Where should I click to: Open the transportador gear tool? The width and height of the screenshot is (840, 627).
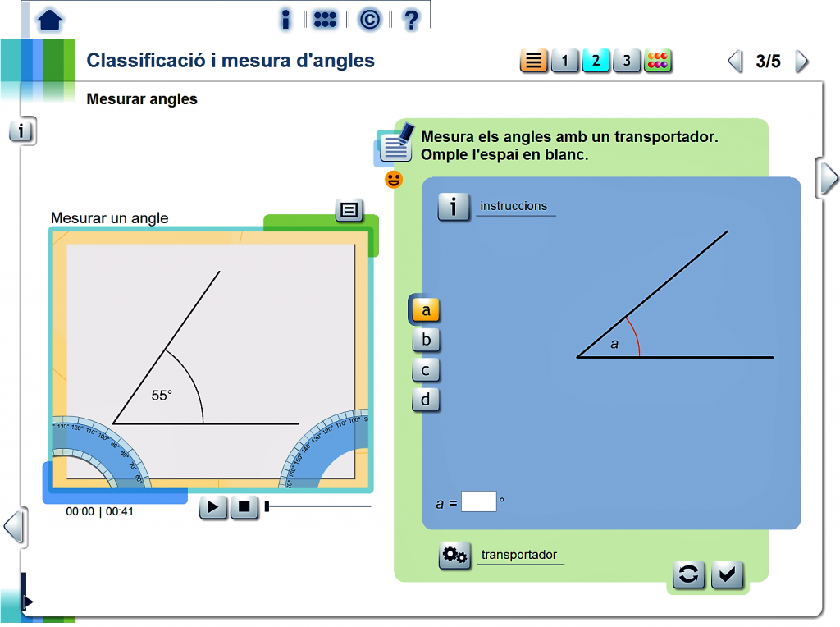pos(454,556)
